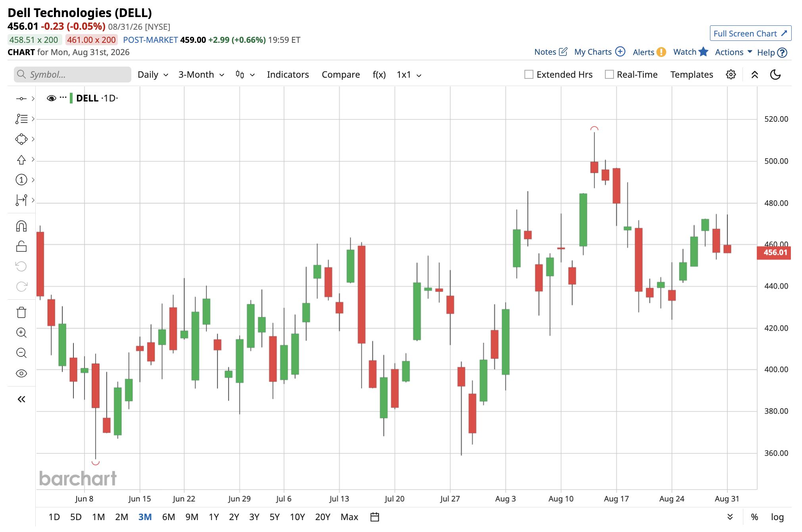Open the Notes link
The width and height of the screenshot is (802, 532).
pyautogui.click(x=551, y=52)
